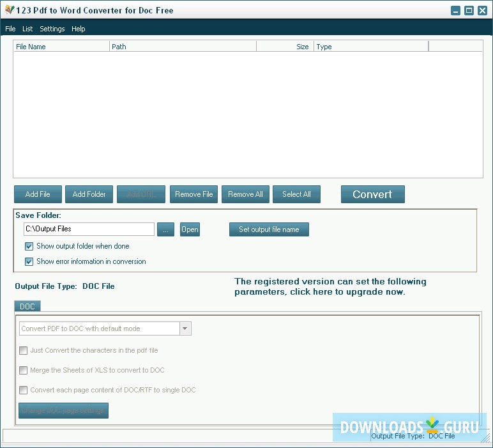The height and width of the screenshot is (448, 493).
Task: Browse save folder with the ... button
Action: pos(165,229)
